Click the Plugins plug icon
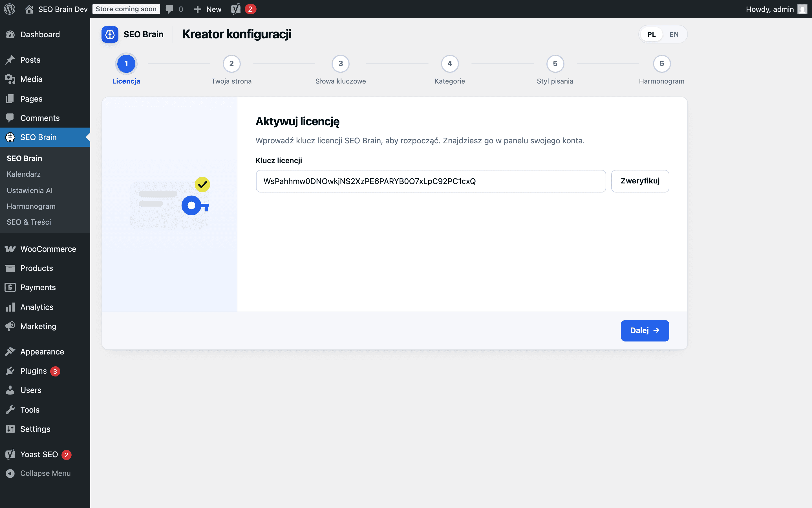 [10, 371]
